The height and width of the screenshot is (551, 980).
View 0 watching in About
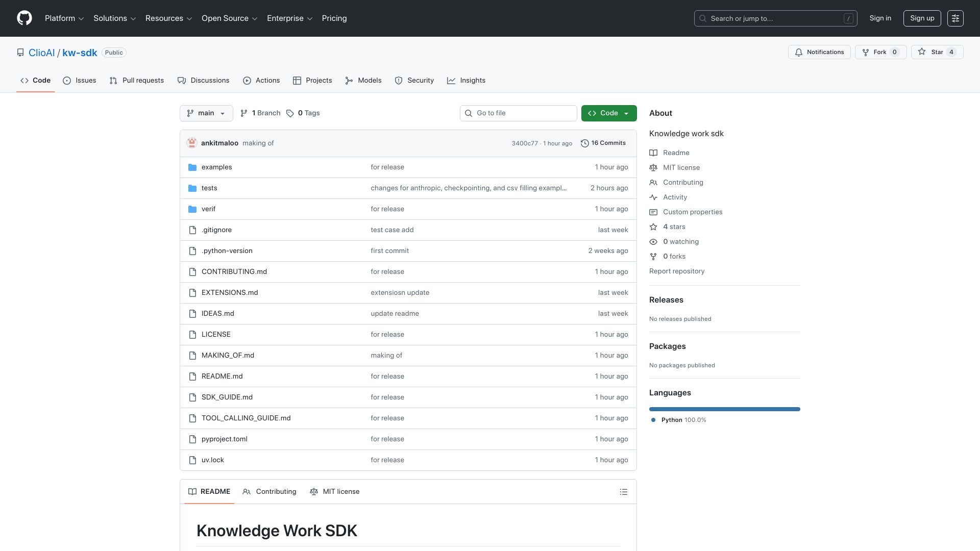pyautogui.click(x=680, y=242)
